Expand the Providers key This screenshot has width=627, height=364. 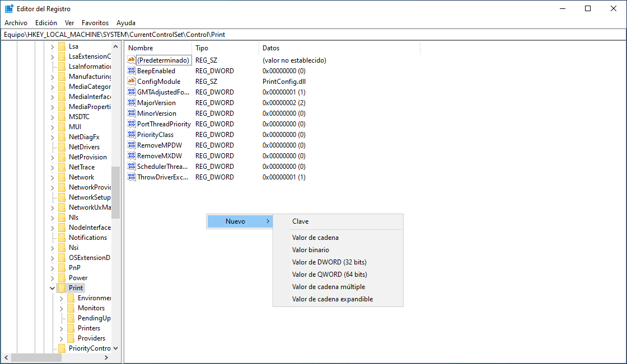pyautogui.click(x=60, y=338)
